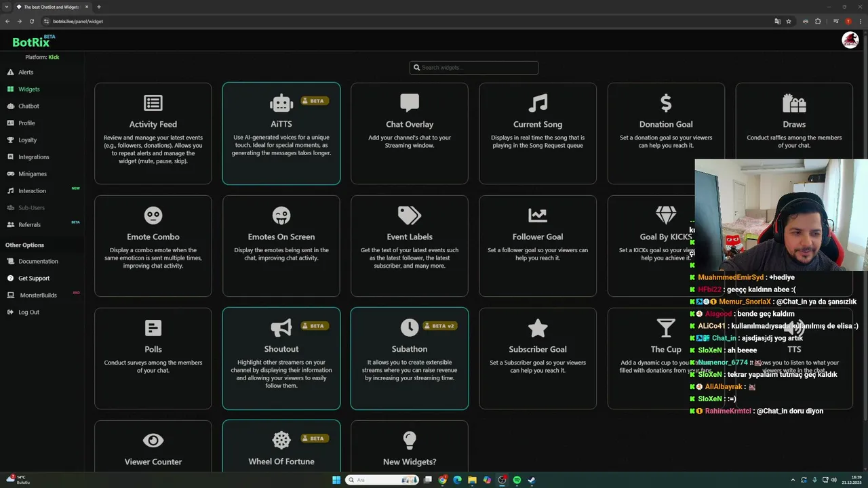Open MonsterBuilds ad link
This screenshot has width=868, height=488.
[x=38, y=296]
